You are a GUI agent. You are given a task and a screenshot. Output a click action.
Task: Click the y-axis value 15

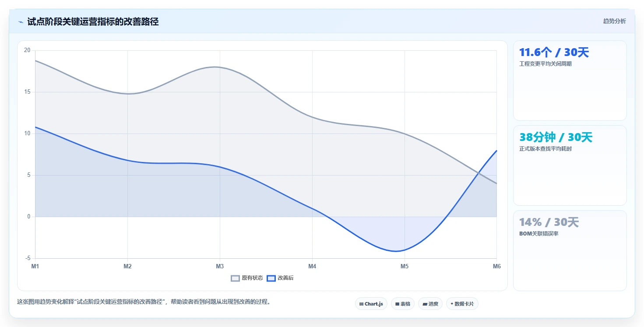27,92
